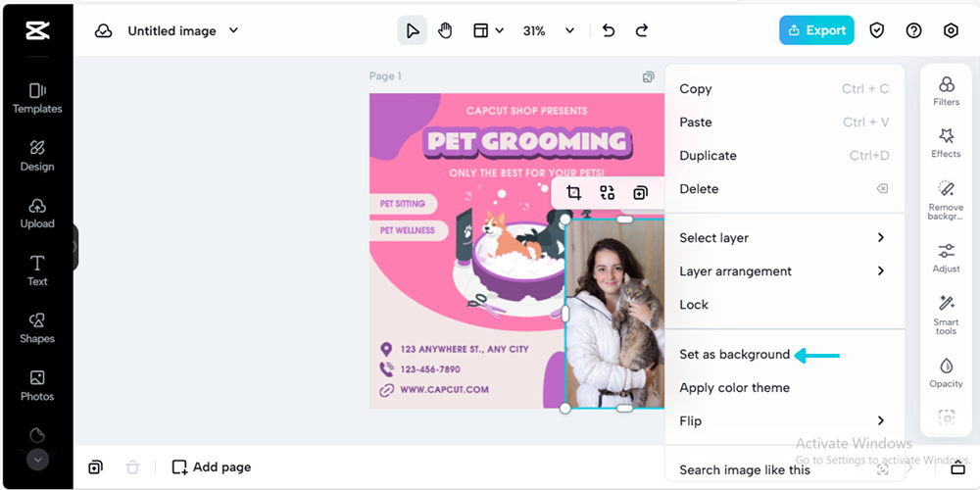The width and height of the screenshot is (980, 490).
Task: Click the shield security icon
Action: click(877, 30)
